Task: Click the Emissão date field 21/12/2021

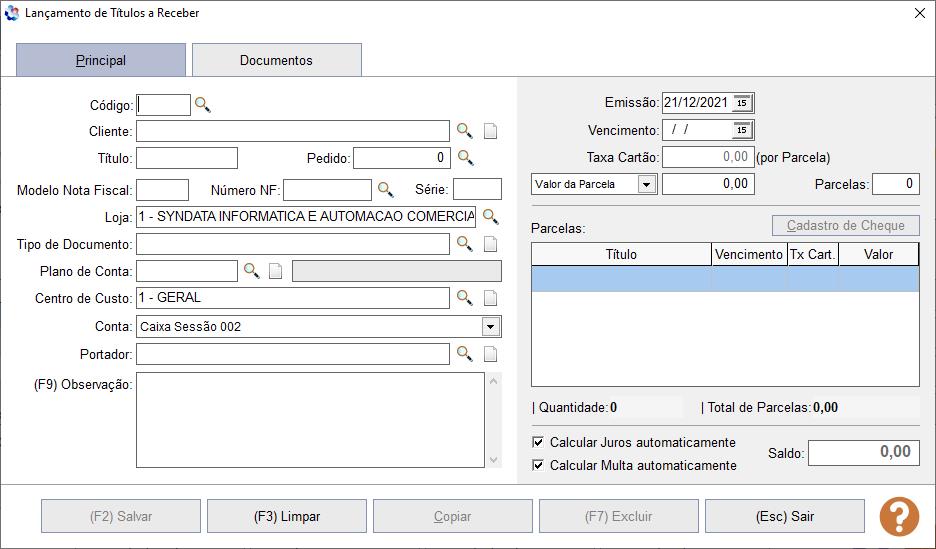Action: (697, 103)
